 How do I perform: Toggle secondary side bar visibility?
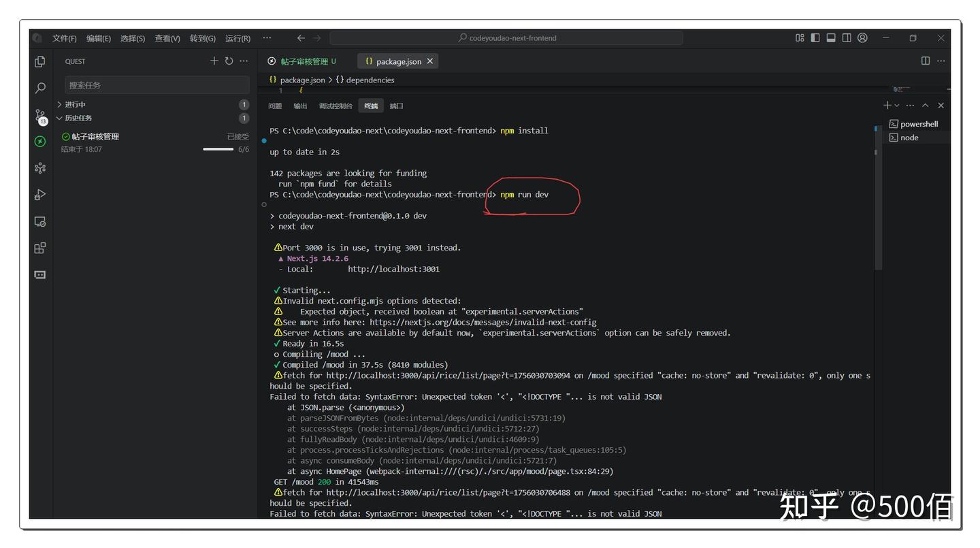847,38
